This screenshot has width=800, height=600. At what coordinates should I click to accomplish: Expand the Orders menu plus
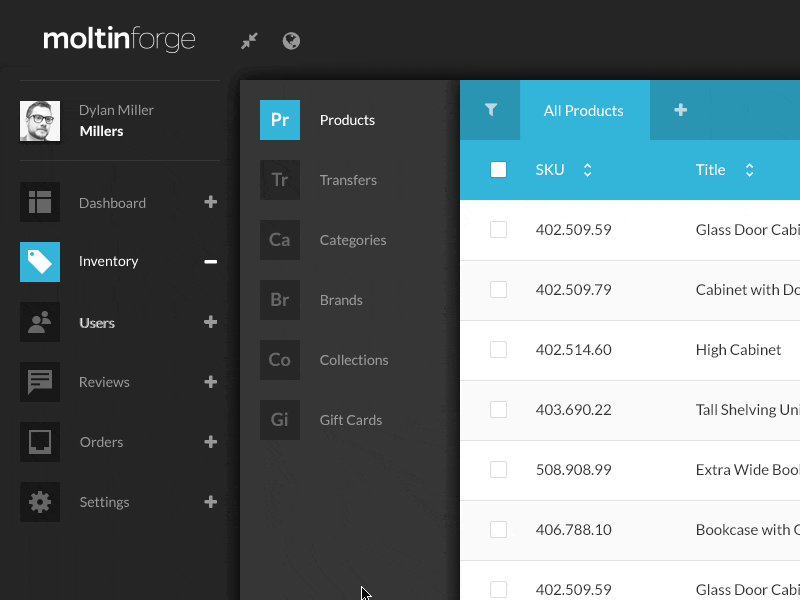click(x=211, y=442)
